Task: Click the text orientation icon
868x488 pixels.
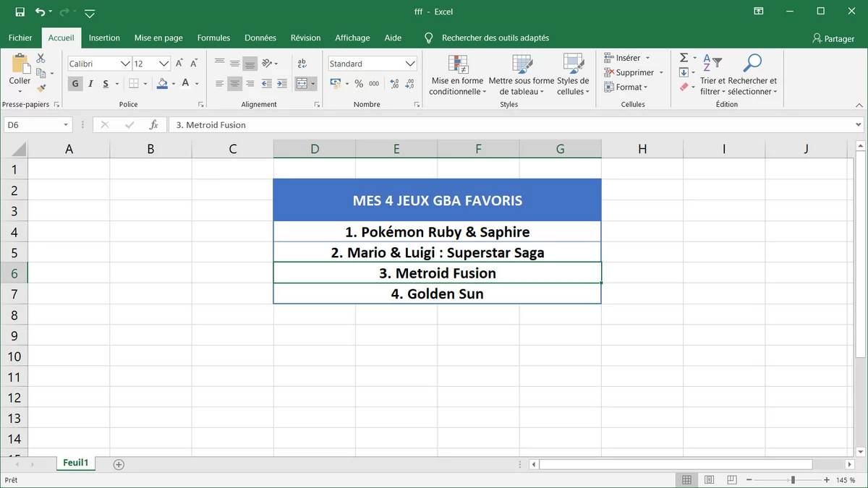Action: pos(267,64)
